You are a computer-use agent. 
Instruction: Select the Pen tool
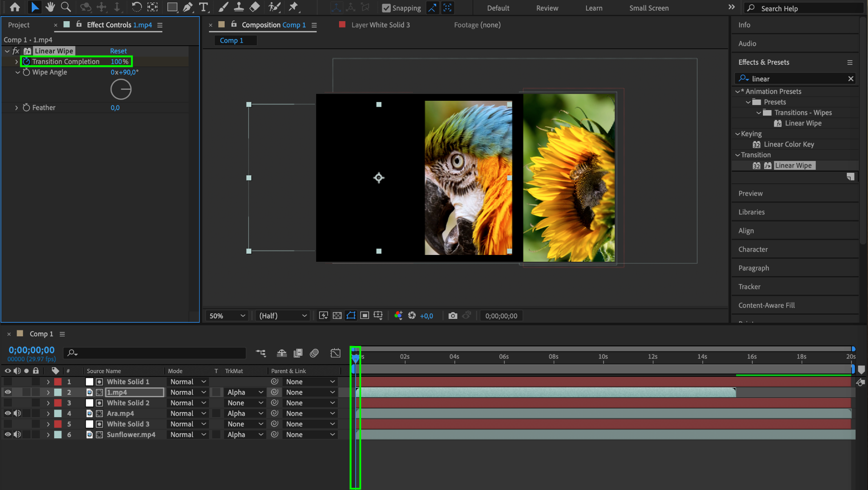point(187,7)
